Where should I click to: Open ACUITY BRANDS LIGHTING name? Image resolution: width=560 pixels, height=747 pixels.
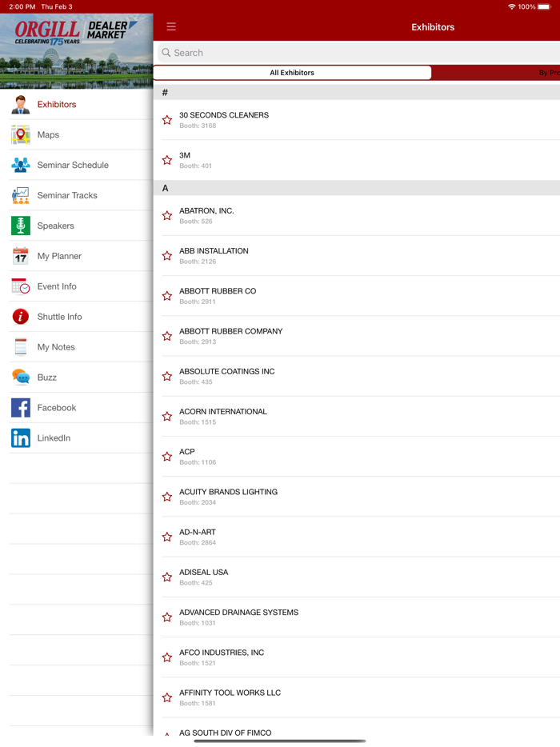(x=228, y=492)
